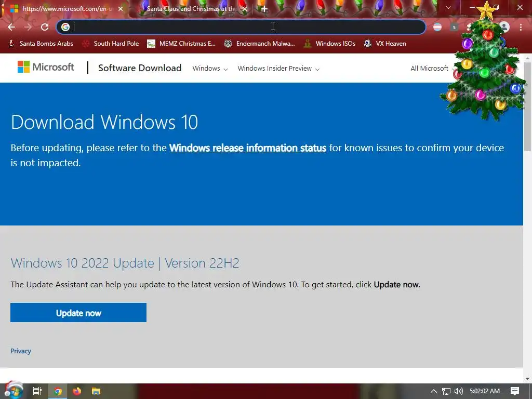This screenshot has width=532, height=399.
Task: Open the Santa Bombs Arabs bookmark
Action: 41,44
